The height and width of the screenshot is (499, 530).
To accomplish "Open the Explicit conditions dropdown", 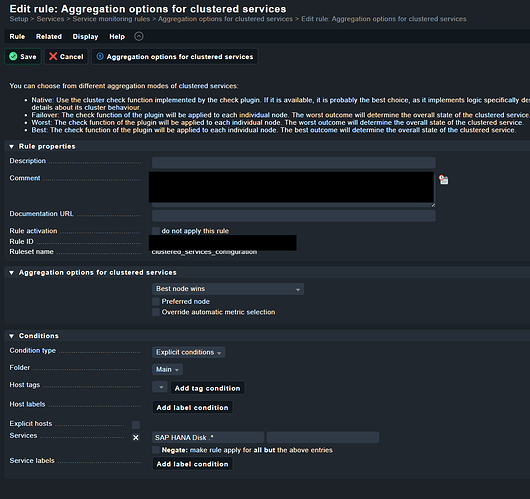I will pos(188,352).
